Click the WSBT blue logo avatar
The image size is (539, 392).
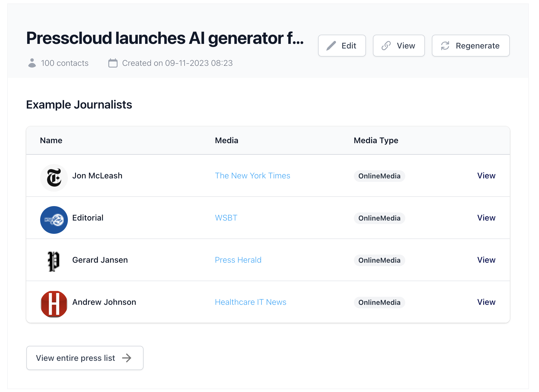pyautogui.click(x=54, y=220)
